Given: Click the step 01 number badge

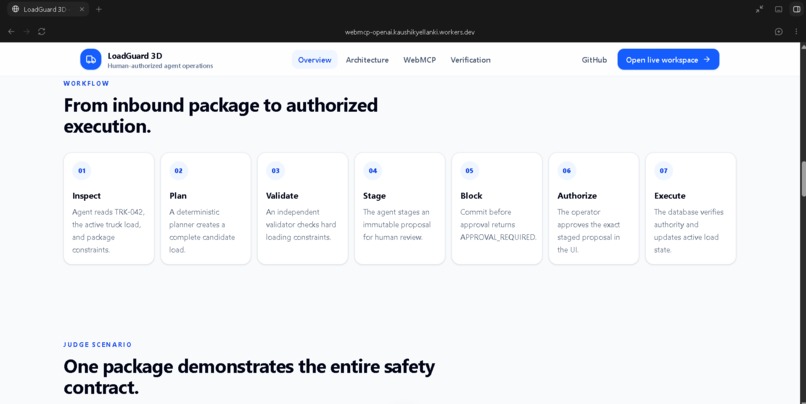Looking at the screenshot, I should (x=82, y=171).
